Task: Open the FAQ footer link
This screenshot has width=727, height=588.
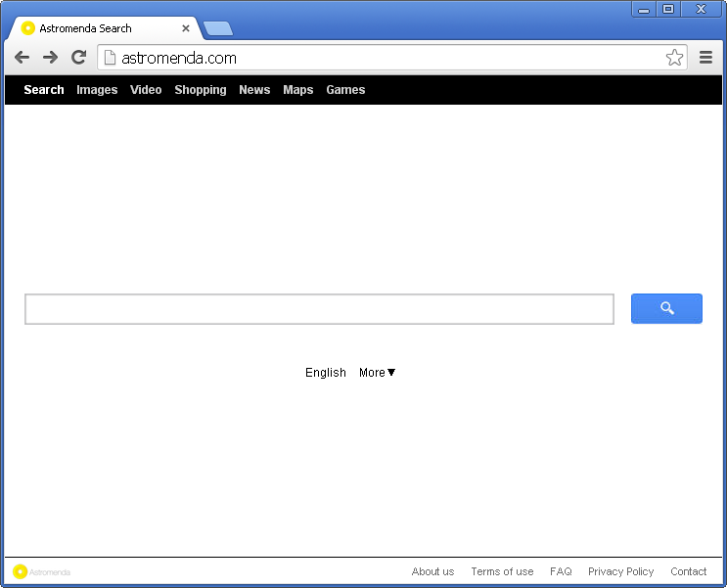Action: coord(561,571)
